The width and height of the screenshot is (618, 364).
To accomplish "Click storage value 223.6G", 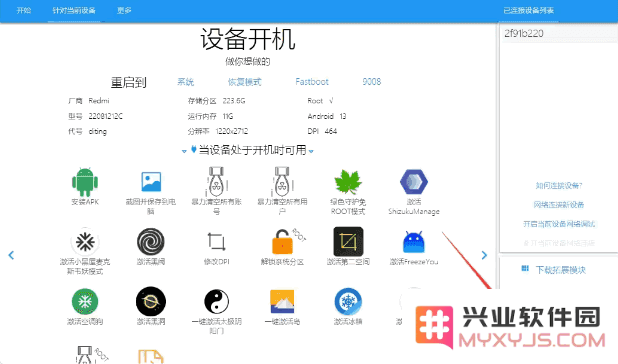I will [x=234, y=101].
